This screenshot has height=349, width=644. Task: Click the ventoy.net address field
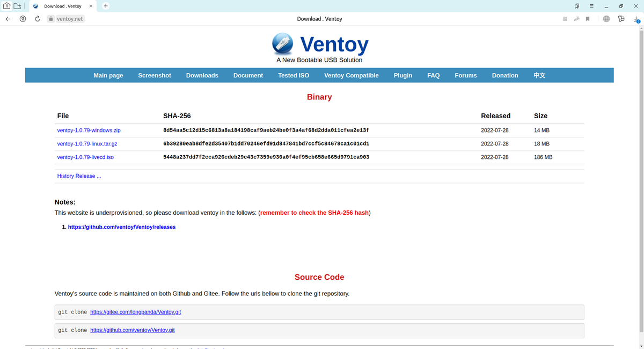point(70,19)
